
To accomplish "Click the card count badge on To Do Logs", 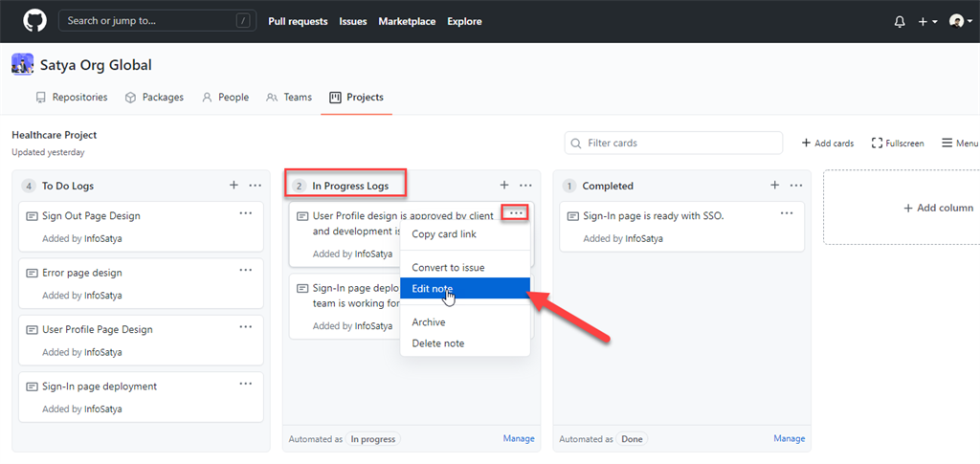I will (x=28, y=187).
